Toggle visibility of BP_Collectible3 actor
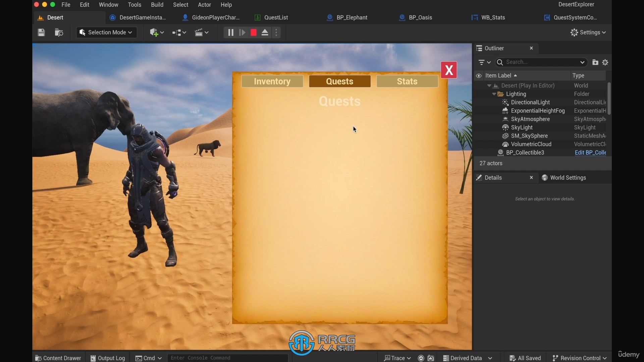 point(479,153)
